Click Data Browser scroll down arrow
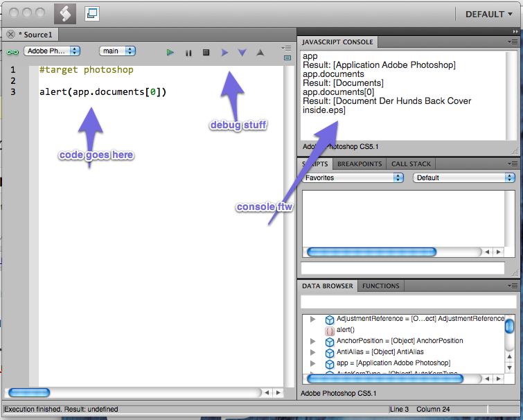The width and height of the screenshot is (523, 420). tap(509, 368)
